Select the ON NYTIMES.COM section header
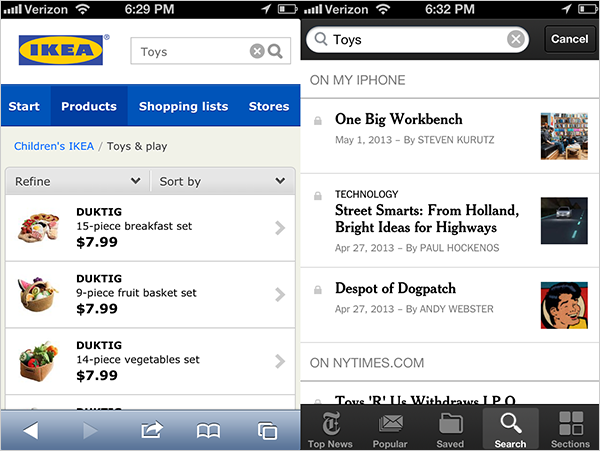 (x=367, y=363)
